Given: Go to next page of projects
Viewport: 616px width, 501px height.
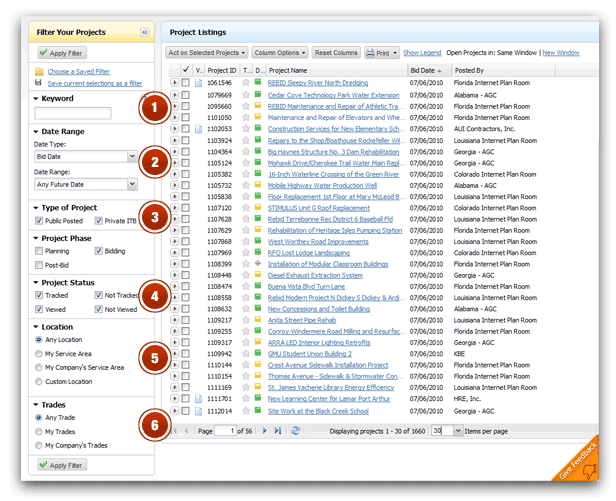Looking at the screenshot, I should [265, 431].
